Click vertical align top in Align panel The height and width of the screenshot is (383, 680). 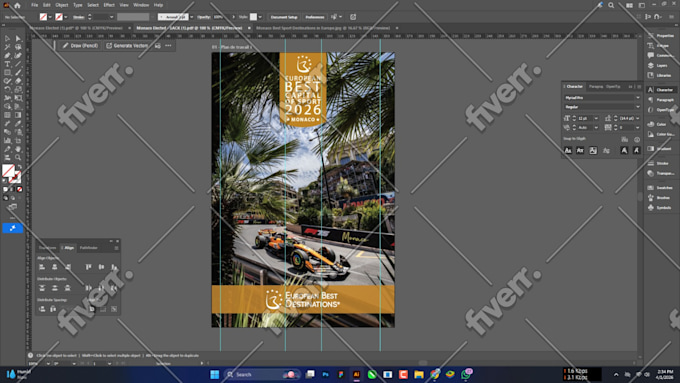pos(88,267)
